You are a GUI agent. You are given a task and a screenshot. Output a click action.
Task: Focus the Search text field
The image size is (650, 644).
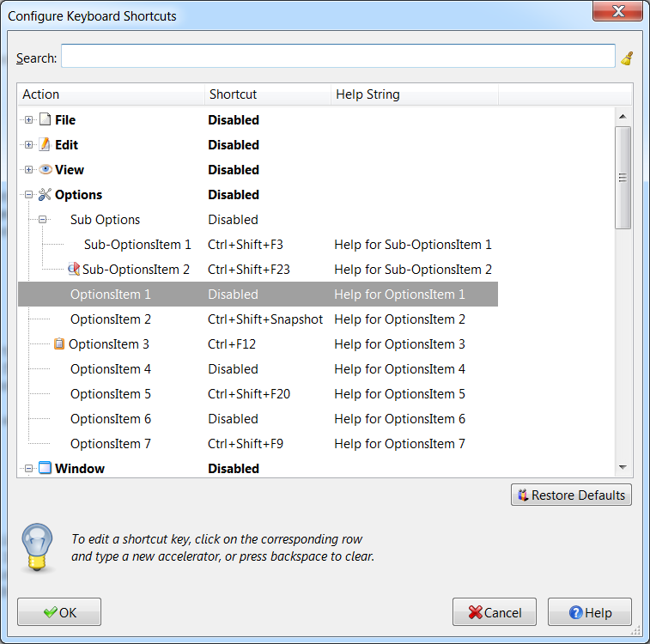pyautogui.click(x=337, y=58)
